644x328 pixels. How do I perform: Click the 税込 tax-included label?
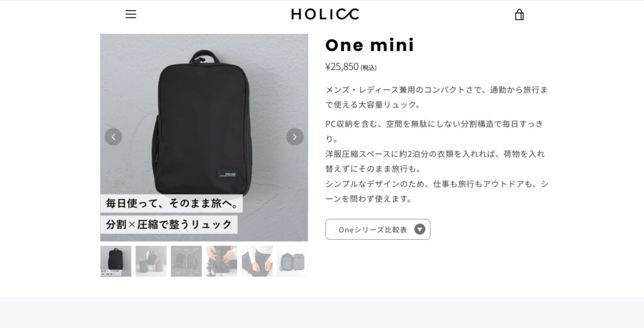[x=369, y=67]
